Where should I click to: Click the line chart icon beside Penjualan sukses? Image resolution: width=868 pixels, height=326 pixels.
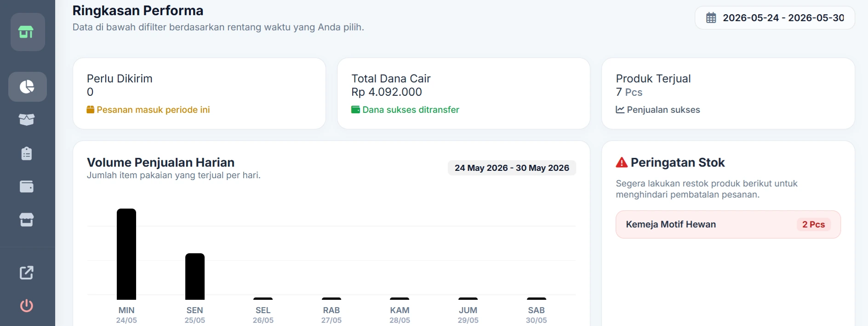click(x=620, y=110)
